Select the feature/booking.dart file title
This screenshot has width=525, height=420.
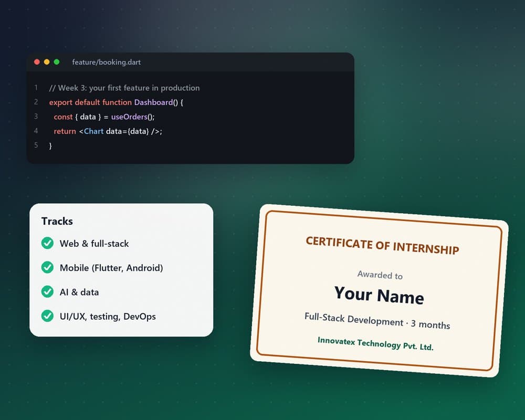coord(106,62)
